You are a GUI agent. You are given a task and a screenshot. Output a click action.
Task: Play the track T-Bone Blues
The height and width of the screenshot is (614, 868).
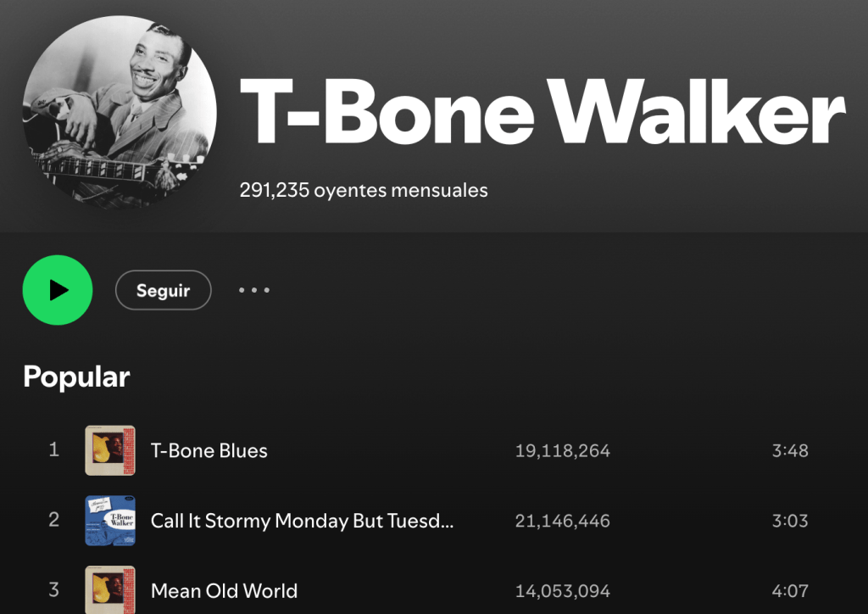[209, 450]
